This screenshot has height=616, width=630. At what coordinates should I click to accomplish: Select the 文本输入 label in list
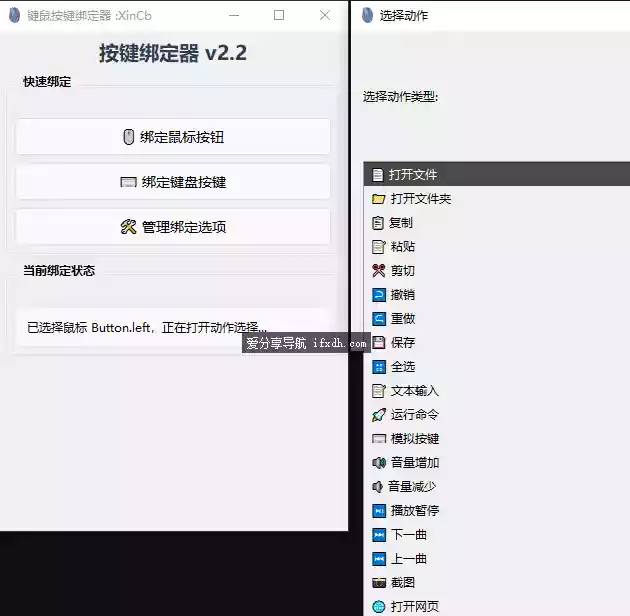tap(415, 391)
